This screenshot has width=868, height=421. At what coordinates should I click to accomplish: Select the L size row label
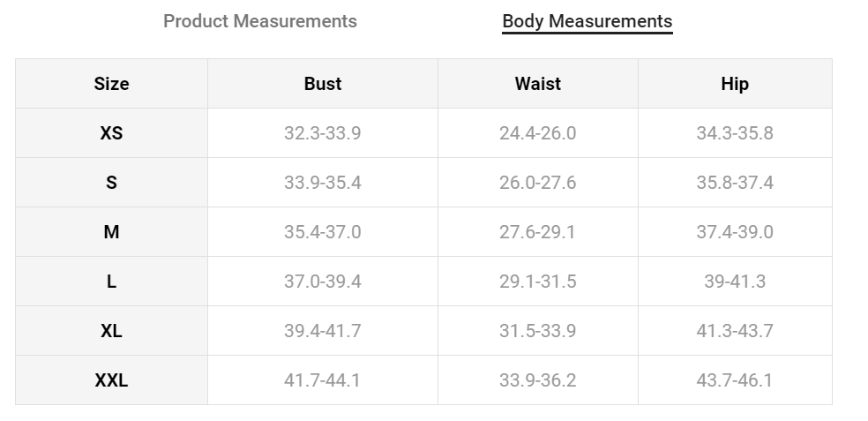point(111,282)
